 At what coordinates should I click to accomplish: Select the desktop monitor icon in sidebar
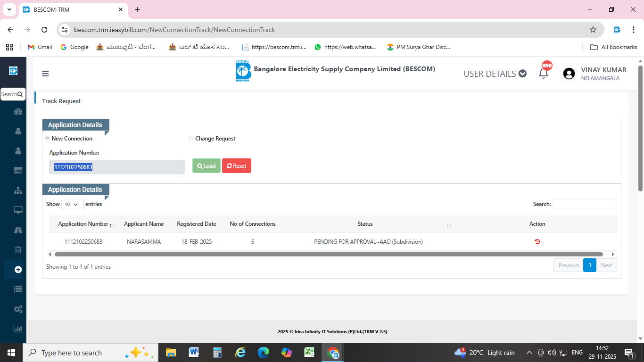(18, 210)
